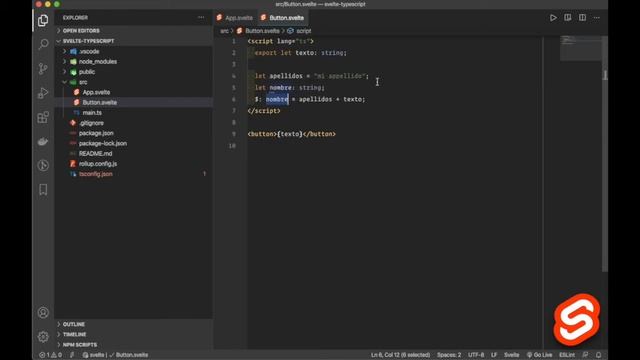The image size is (640, 360).
Task: Select the Svelte language mode indicator
Action: (x=511, y=355)
